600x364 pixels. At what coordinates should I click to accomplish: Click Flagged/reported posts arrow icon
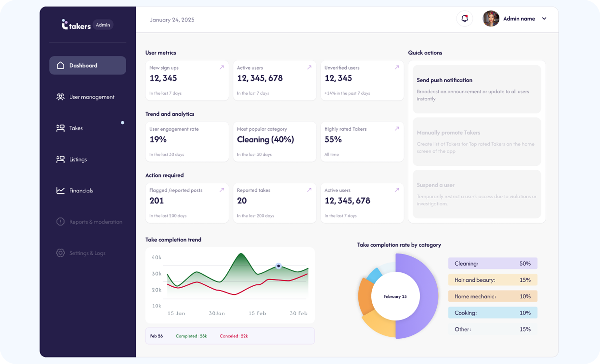point(222,190)
